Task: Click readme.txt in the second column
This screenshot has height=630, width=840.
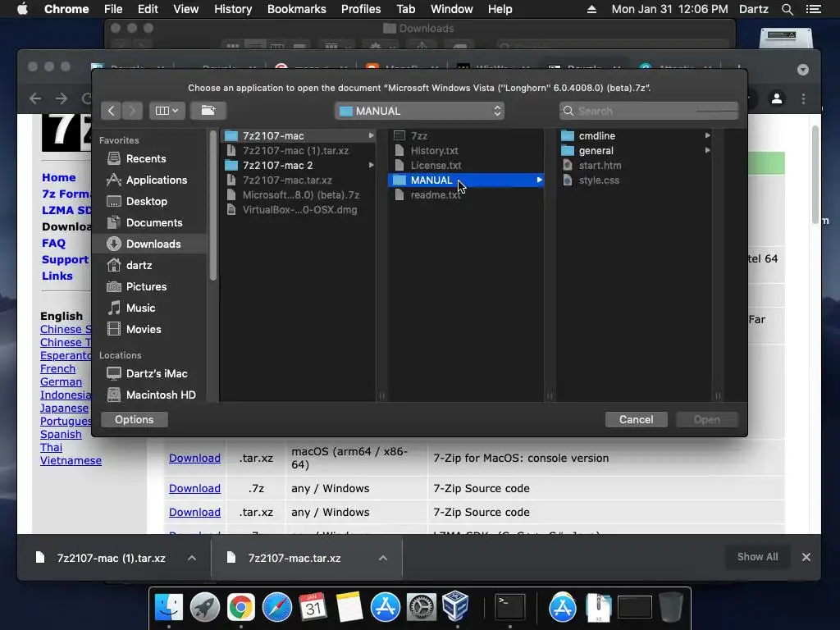Action: coord(466,195)
